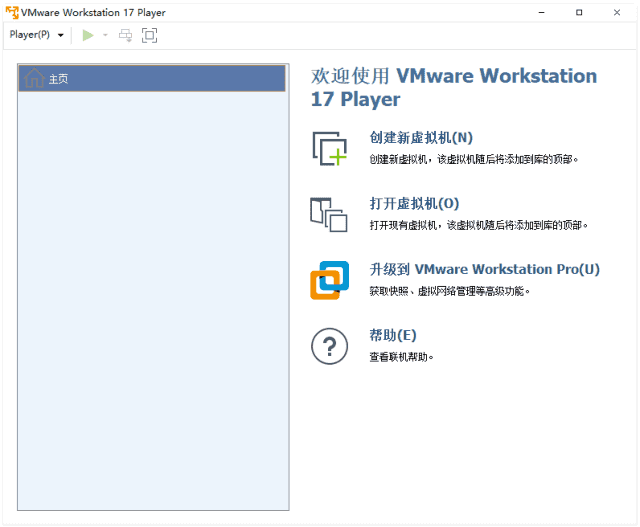Open the 帮助(E) link
640x527 pixels.
393,335
